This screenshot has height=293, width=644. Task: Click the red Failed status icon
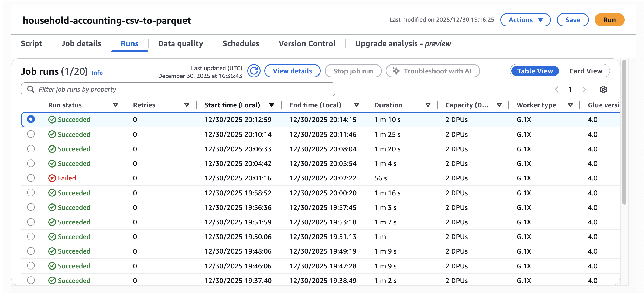pos(52,178)
